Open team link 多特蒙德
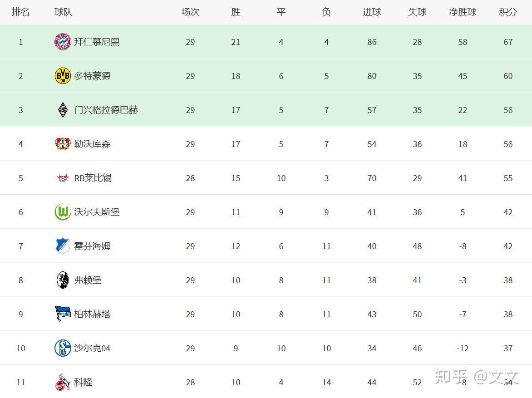 [x=92, y=76]
